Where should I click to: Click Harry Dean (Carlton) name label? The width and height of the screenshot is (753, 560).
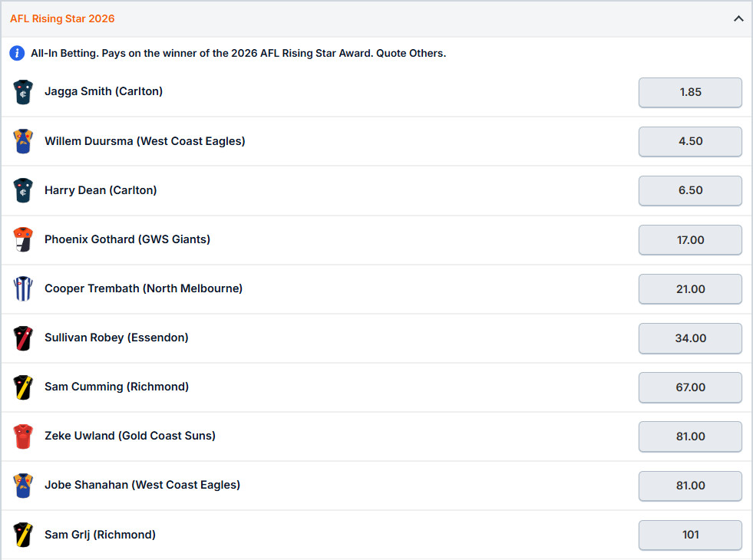point(101,190)
